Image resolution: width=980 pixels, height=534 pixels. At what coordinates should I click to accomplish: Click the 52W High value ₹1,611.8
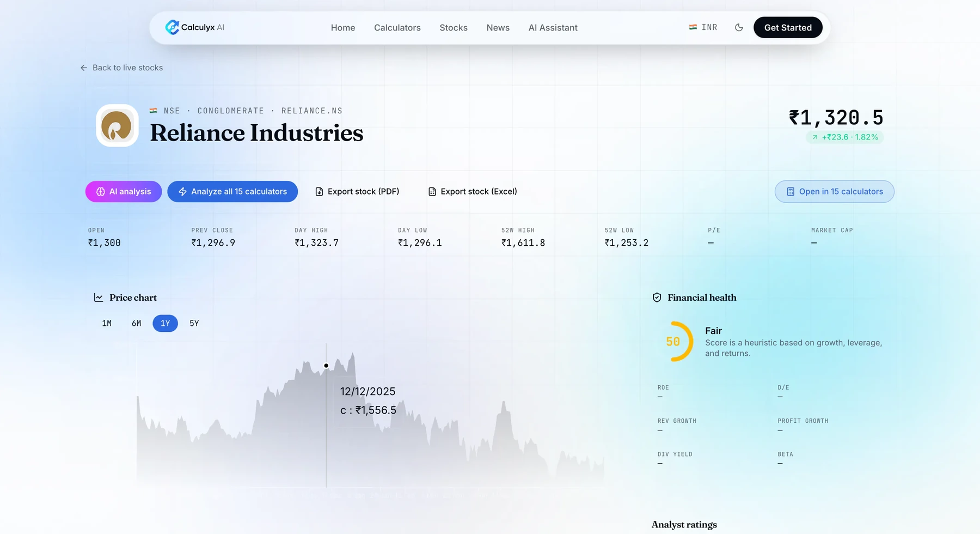point(523,243)
